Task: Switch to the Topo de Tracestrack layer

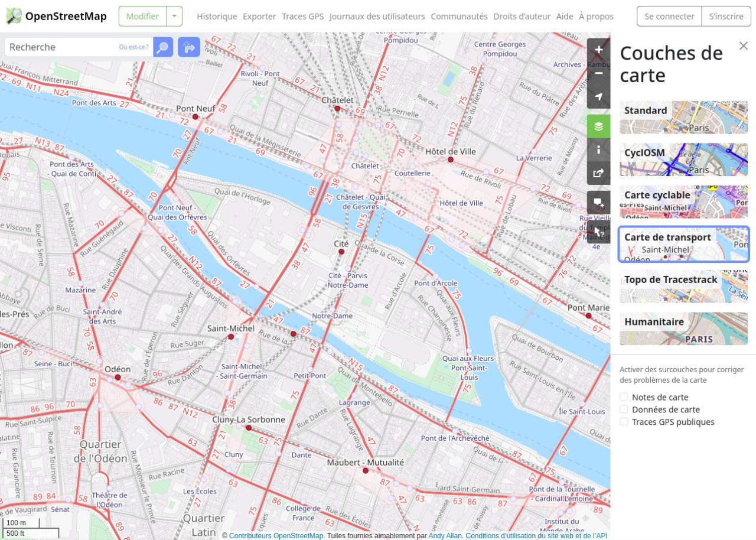Action: click(683, 287)
